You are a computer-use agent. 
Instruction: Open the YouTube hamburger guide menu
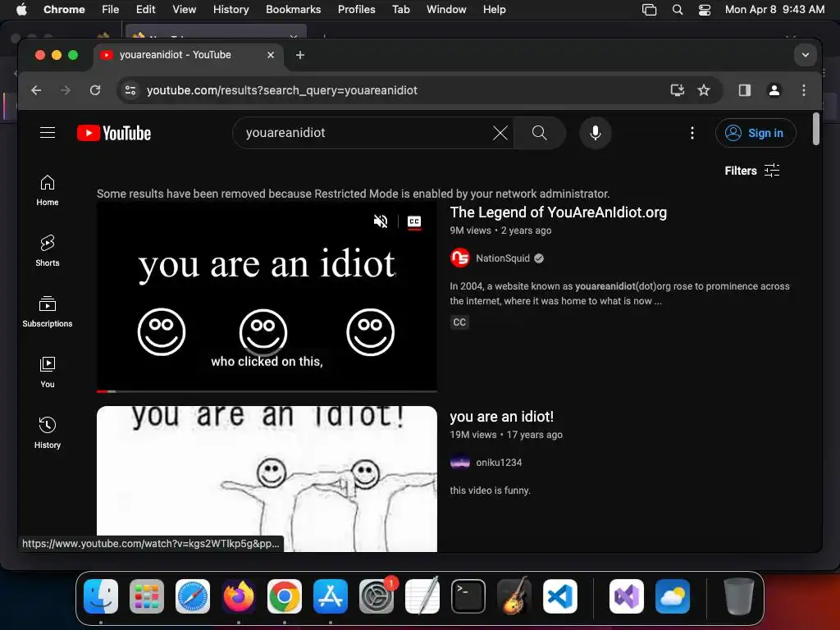click(x=48, y=132)
